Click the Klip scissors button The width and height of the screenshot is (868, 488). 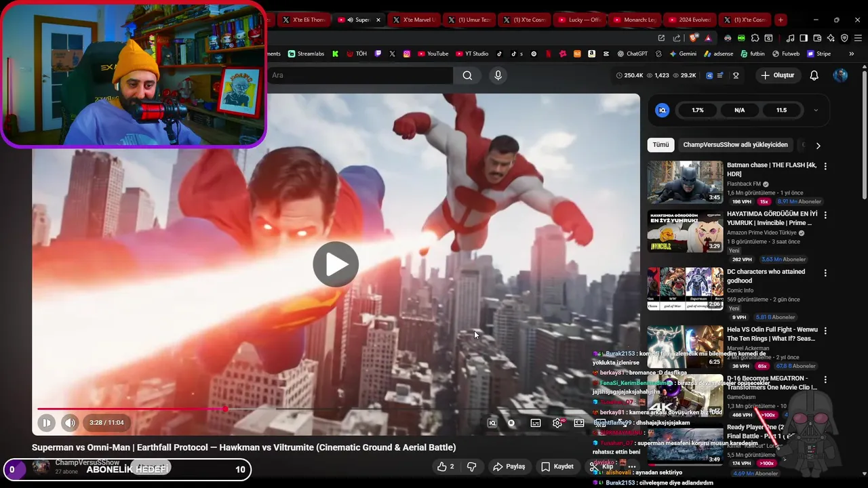pyautogui.click(x=601, y=467)
